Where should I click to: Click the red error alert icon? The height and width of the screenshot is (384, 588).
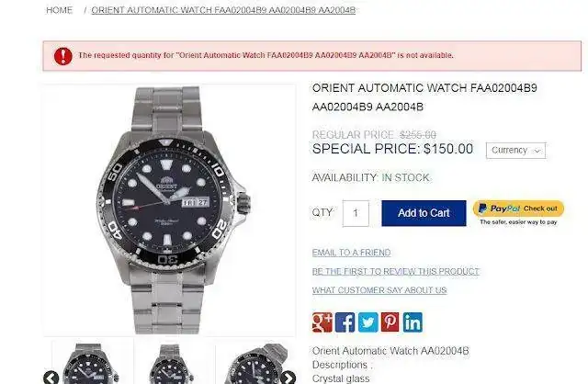click(x=63, y=56)
